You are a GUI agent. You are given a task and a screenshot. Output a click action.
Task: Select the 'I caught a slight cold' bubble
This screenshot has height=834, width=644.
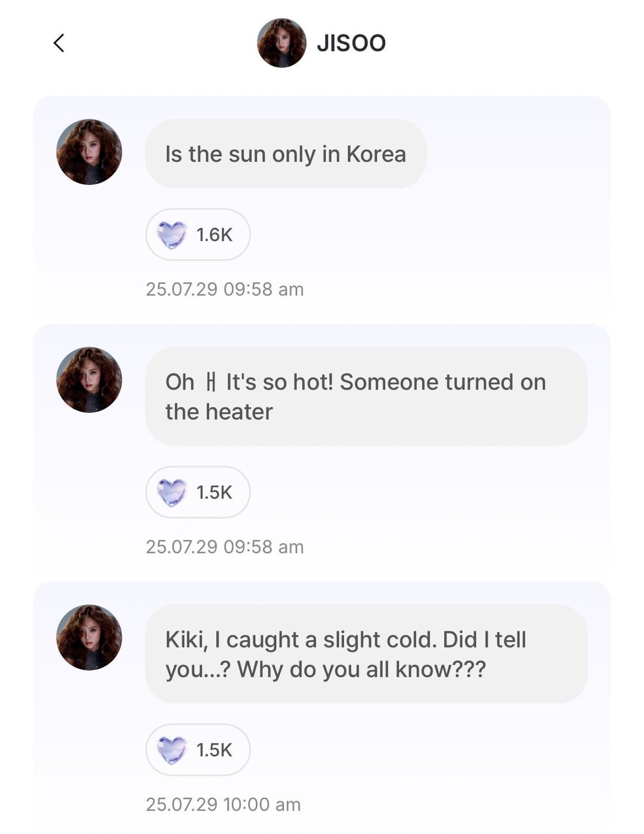(366, 654)
